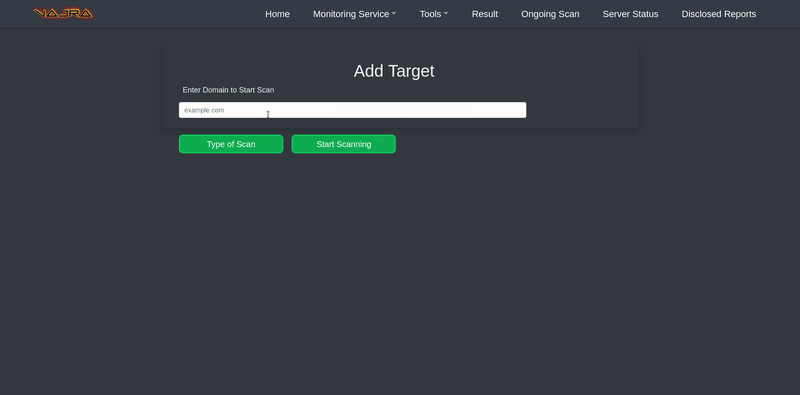
Task: Expand the Monitoring Service dropdown menu
Action: pyautogui.click(x=354, y=14)
